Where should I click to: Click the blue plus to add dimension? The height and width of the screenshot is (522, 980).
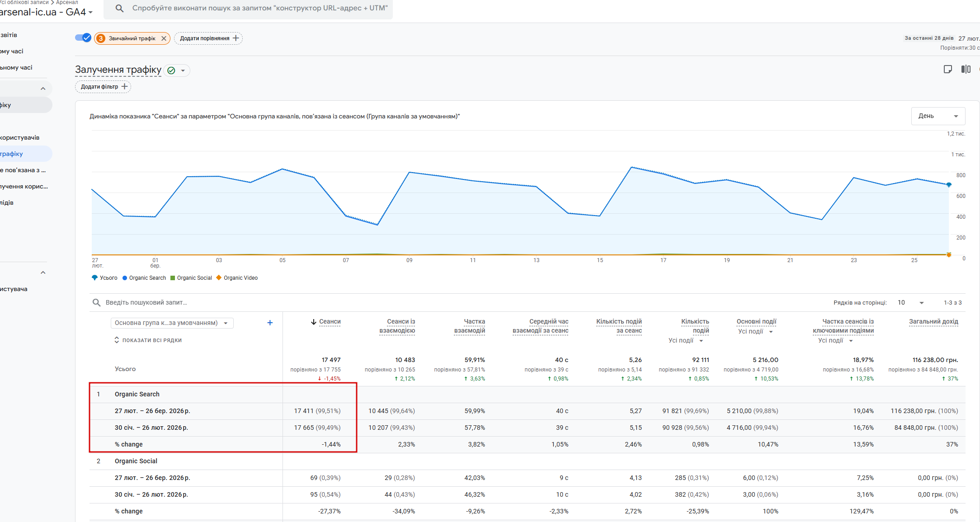pos(270,323)
